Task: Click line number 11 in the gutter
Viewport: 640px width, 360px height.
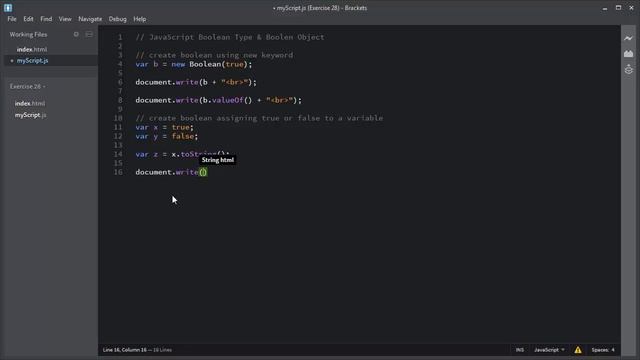Action: pos(118,127)
